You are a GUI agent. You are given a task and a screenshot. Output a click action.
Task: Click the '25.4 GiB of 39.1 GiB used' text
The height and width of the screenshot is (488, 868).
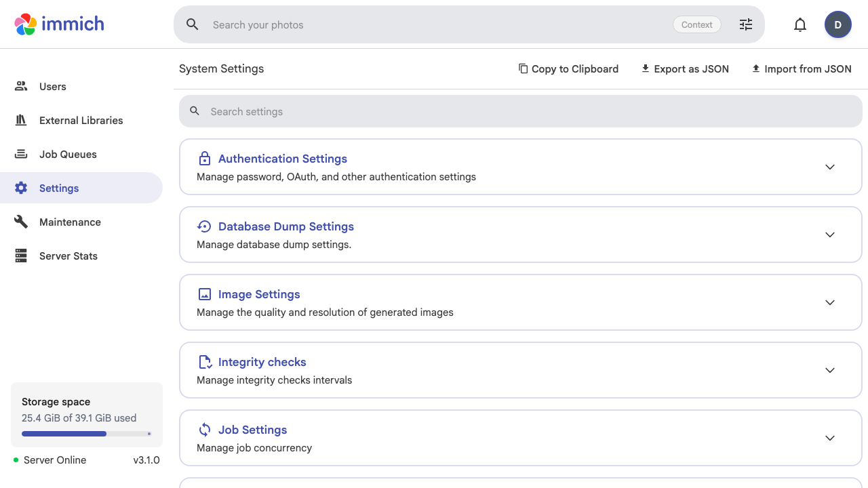tap(79, 418)
